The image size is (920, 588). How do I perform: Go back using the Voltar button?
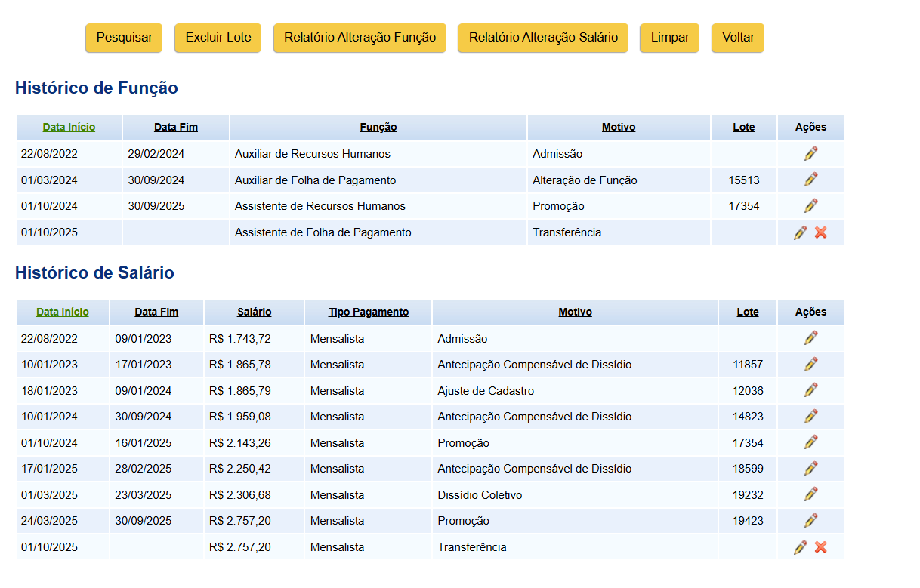(738, 38)
